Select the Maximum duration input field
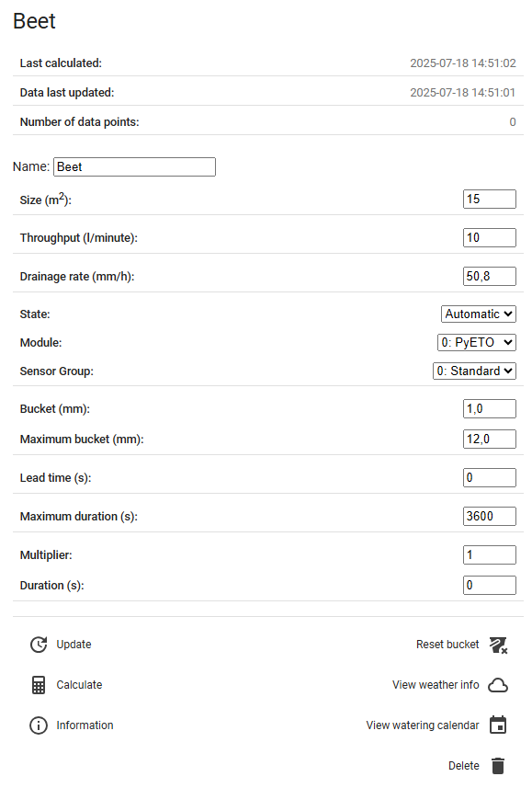 [x=490, y=516]
